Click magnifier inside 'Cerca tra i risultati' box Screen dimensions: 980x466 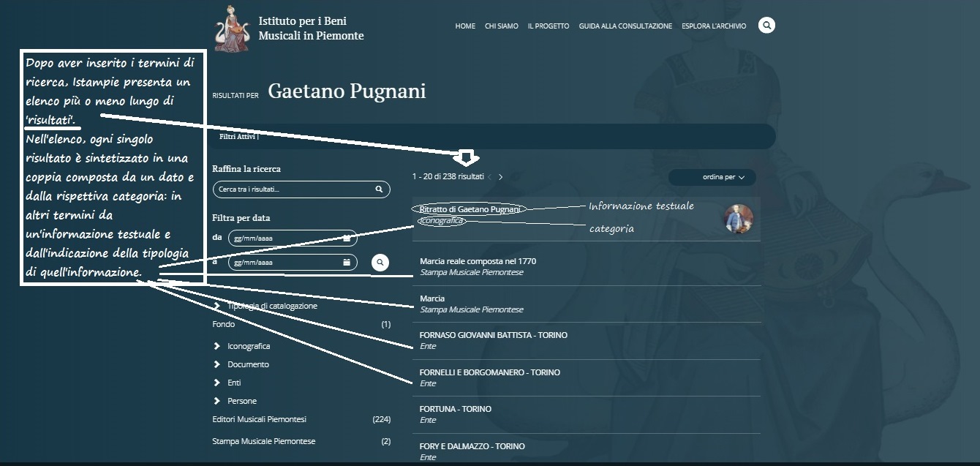(x=379, y=189)
